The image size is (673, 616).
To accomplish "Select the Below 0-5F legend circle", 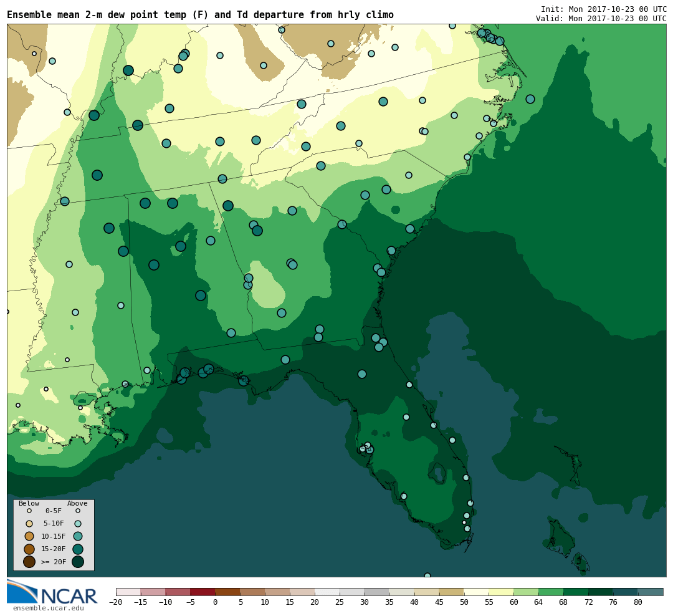I will click(29, 511).
